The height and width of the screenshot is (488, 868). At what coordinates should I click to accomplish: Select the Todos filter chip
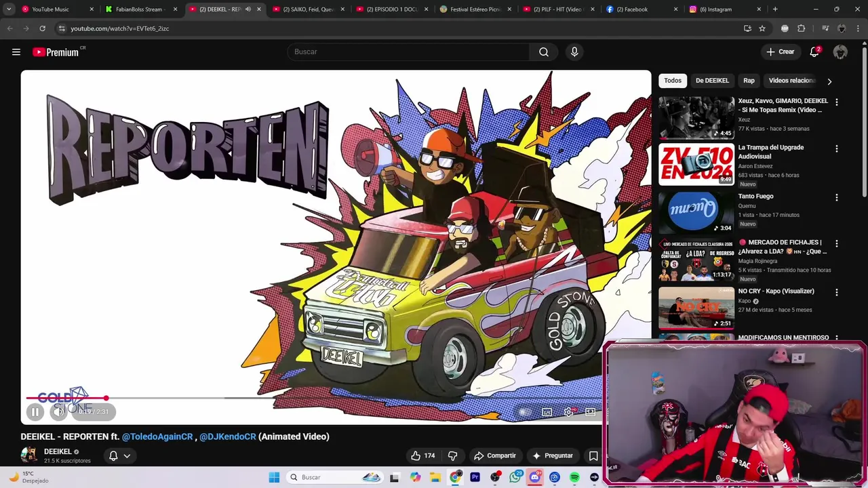673,81
